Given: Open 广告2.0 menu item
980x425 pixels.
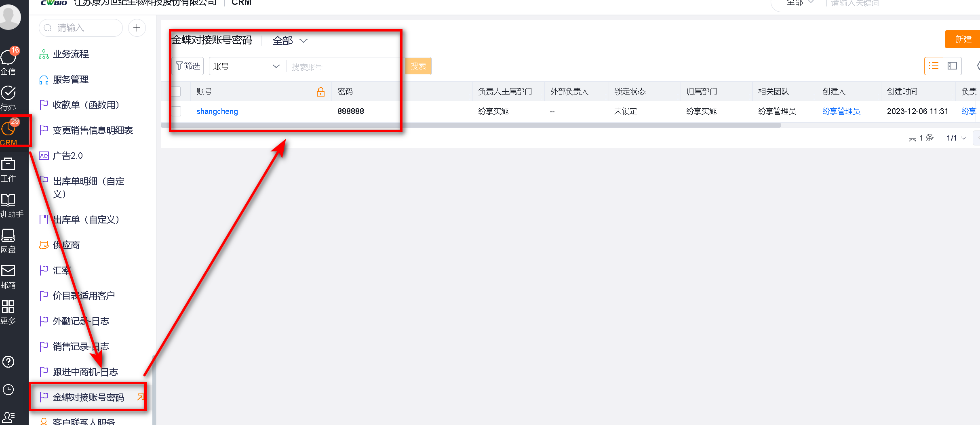Looking at the screenshot, I should click(x=67, y=156).
